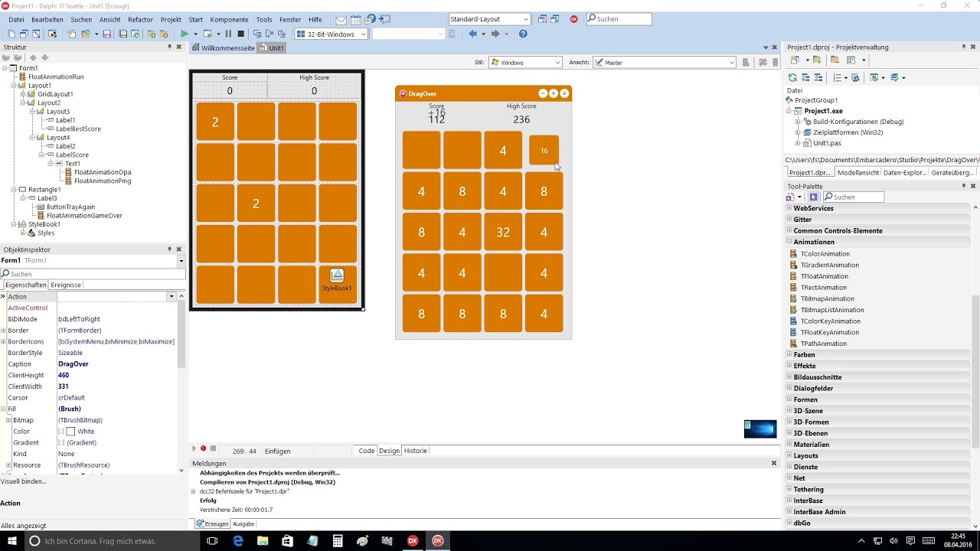Switch to the Willkommensseite tab
This screenshot has width=980, height=551.
click(x=224, y=47)
